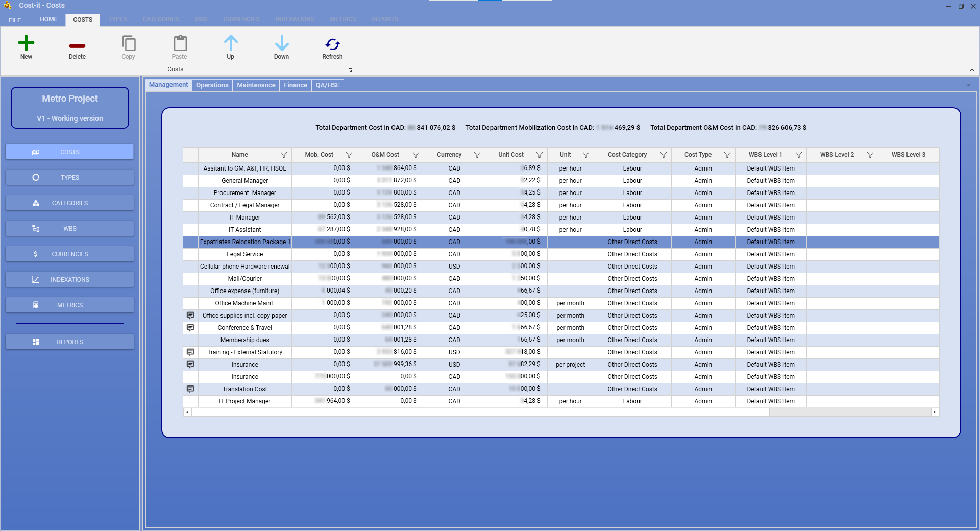Click the green New cost plus icon
The width and height of the screenshot is (980, 531).
click(x=26, y=43)
